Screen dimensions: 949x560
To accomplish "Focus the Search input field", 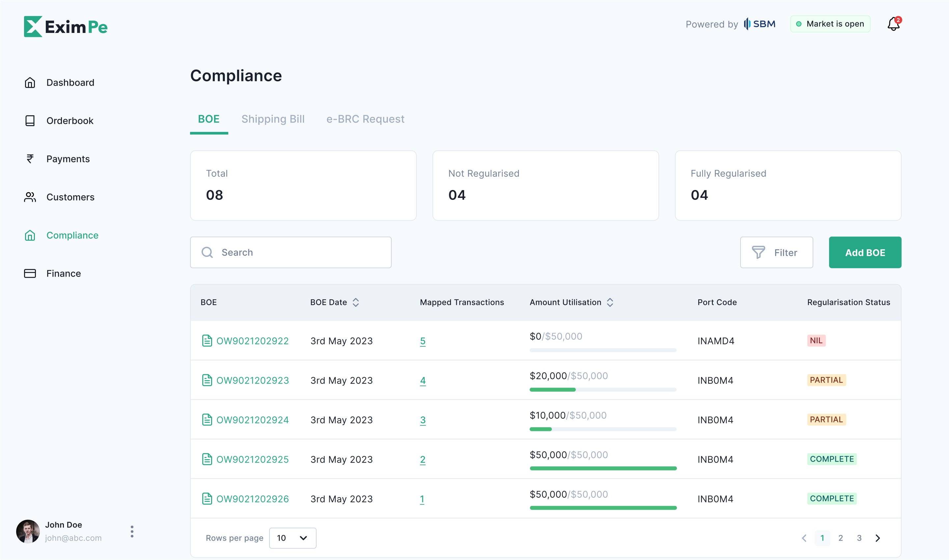I will (291, 253).
